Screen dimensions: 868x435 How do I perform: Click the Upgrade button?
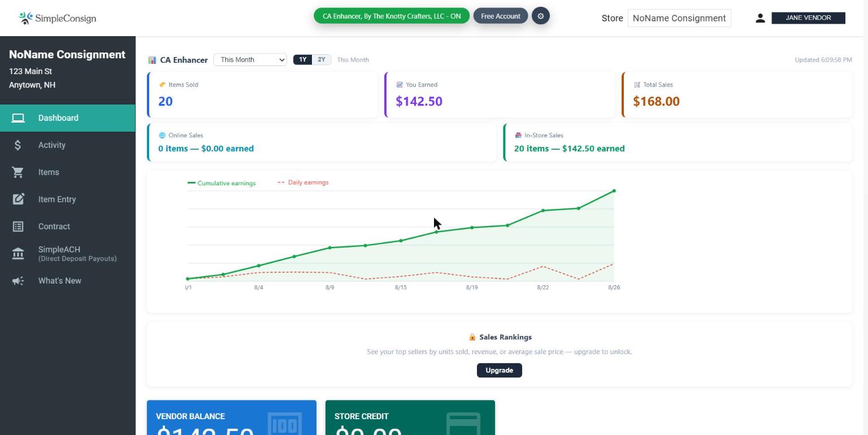click(x=500, y=371)
